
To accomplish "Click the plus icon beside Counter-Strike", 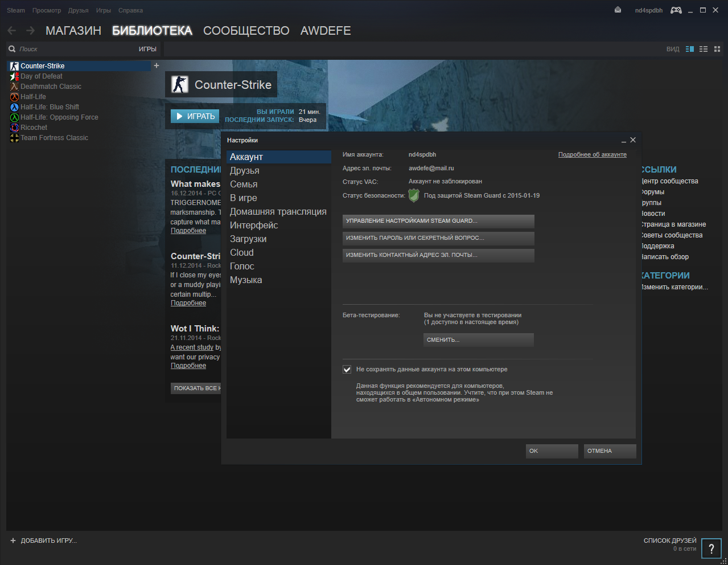I will [157, 65].
